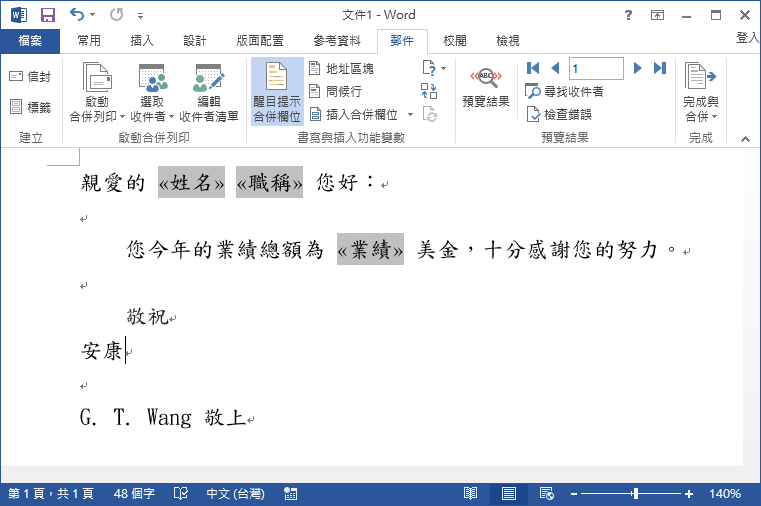Toggle 醒目提示合併欄位 highlight

(277, 92)
